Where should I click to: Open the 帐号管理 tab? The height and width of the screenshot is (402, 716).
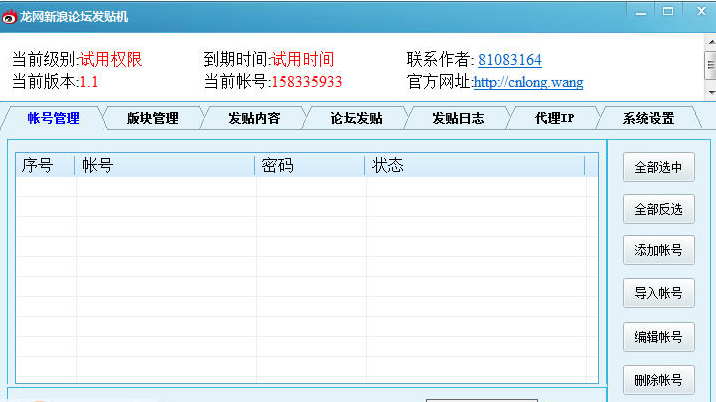pyautogui.click(x=53, y=118)
